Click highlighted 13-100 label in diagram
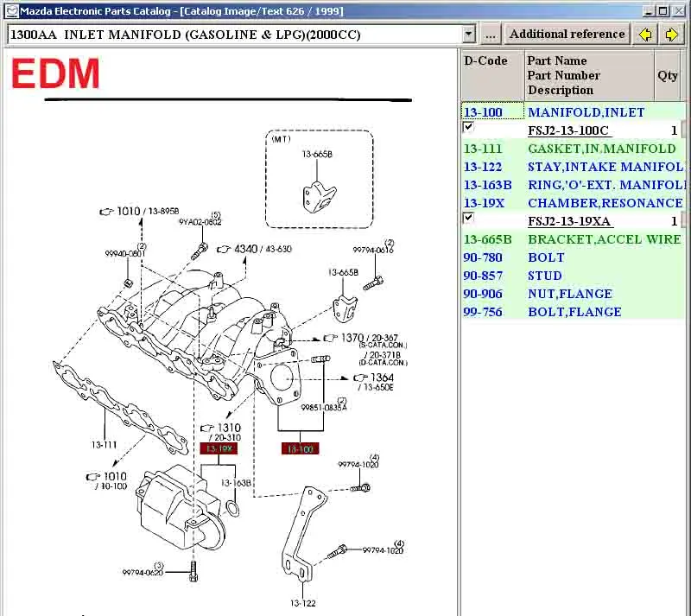 300,449
